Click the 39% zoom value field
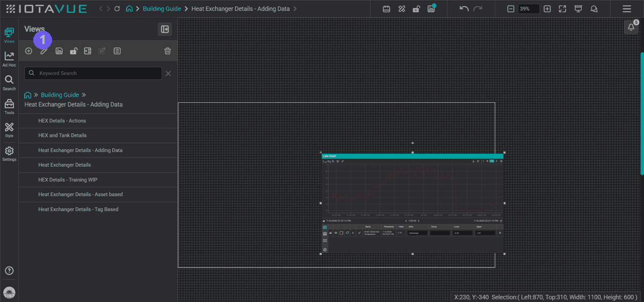 [x=529, y=9]
